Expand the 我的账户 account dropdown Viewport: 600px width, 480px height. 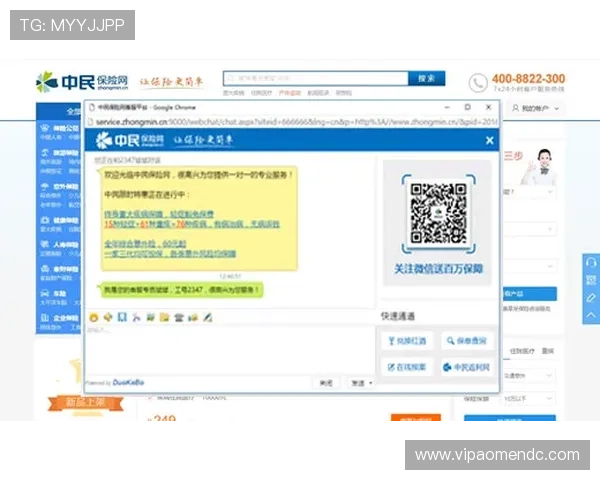[x=535, y=108]
